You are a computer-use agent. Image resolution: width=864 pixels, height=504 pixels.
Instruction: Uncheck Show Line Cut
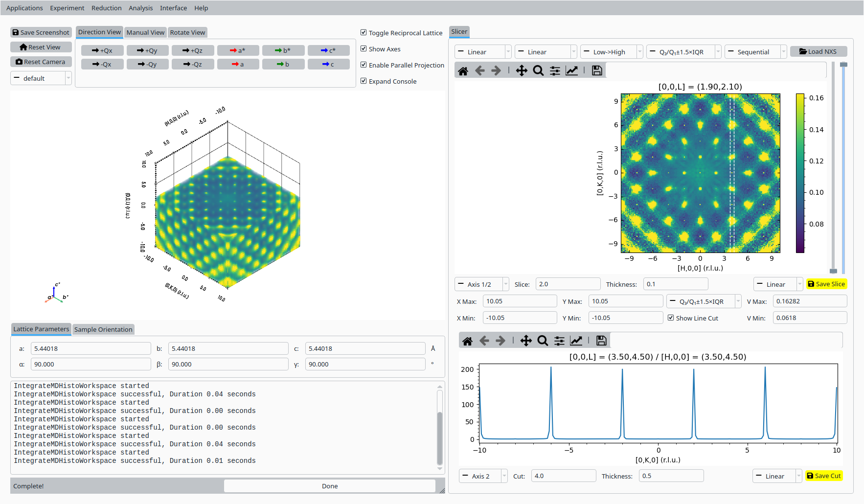pos(671,318)
